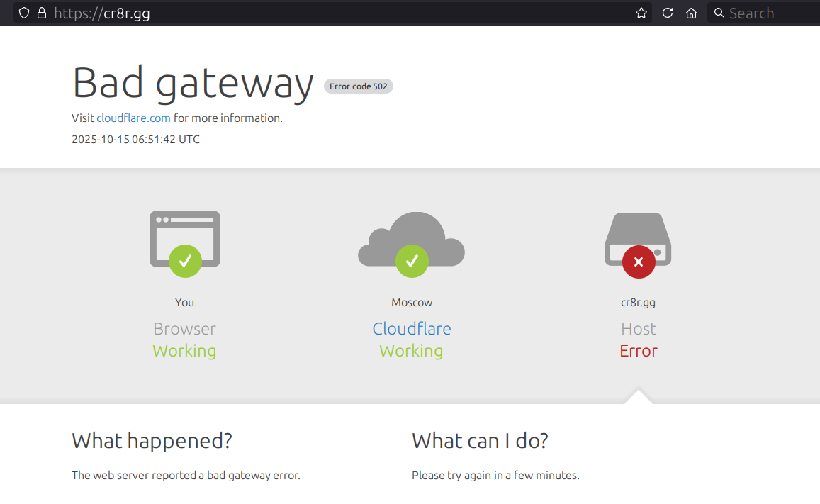
Task: Click the "What can I do?" heading
Action: coord(480,441)
